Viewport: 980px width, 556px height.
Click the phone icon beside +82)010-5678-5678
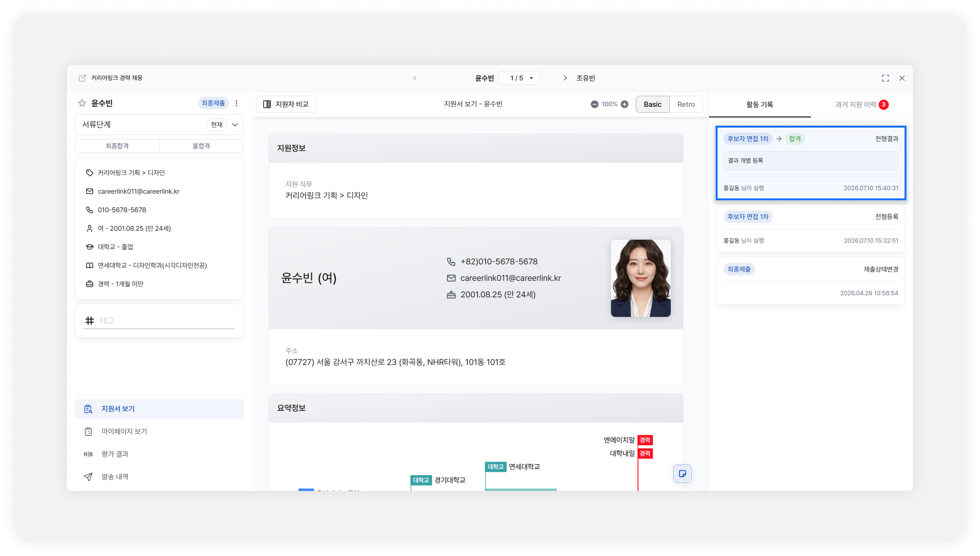[x=451, y=262]
